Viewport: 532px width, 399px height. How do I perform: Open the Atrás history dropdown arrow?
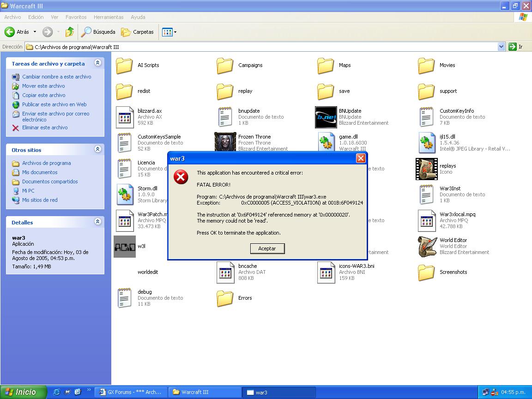click(x=35, y=32)
